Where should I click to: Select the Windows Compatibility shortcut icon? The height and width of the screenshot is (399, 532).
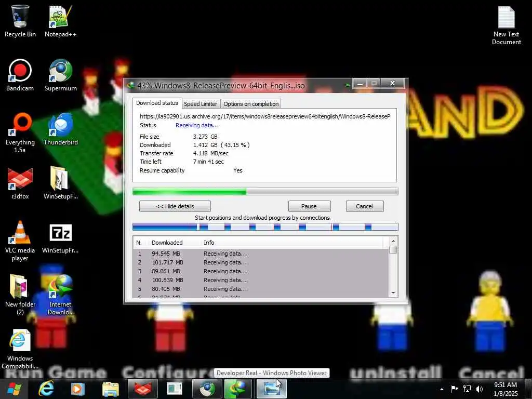20,349
